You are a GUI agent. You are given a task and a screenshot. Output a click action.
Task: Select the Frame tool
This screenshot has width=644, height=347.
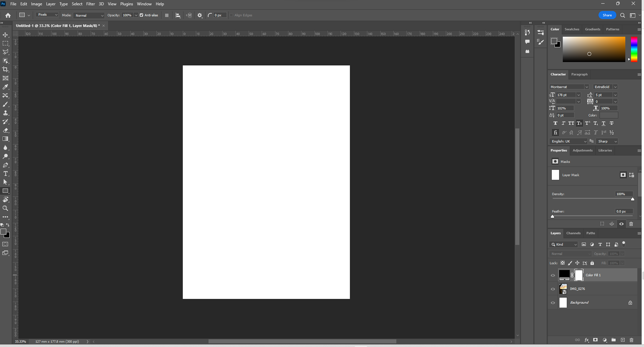coord(5,78)
